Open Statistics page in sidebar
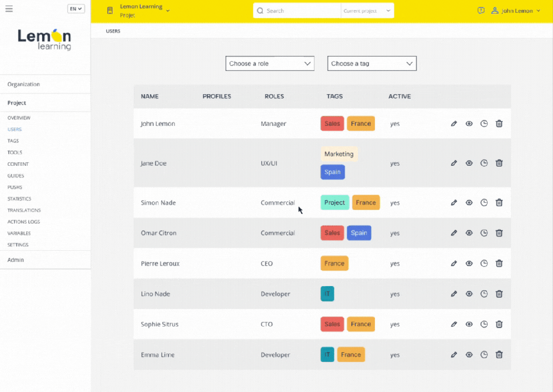Image resolution: width=553 pixels, height=392 pixels. [19, 199]
